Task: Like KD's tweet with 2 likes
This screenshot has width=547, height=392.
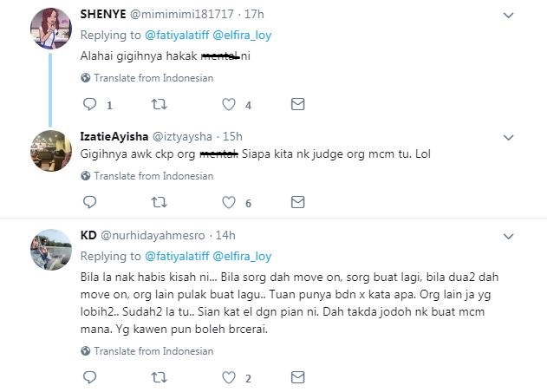Action: tap(229, 378)
